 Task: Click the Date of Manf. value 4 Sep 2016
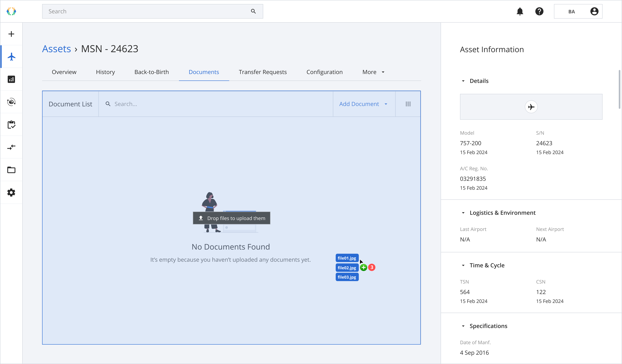(474, 353)
